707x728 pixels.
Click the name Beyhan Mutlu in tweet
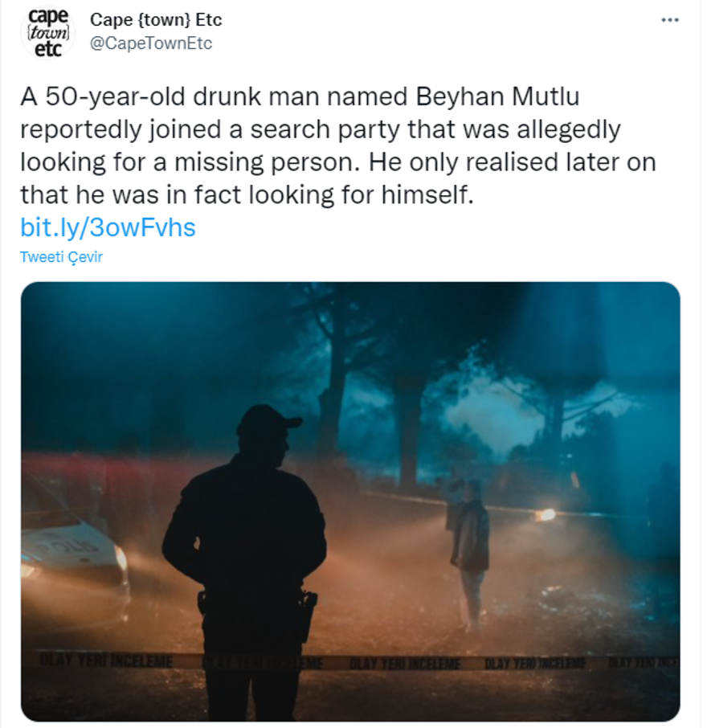pyautogui.click(x=497, y=98)
